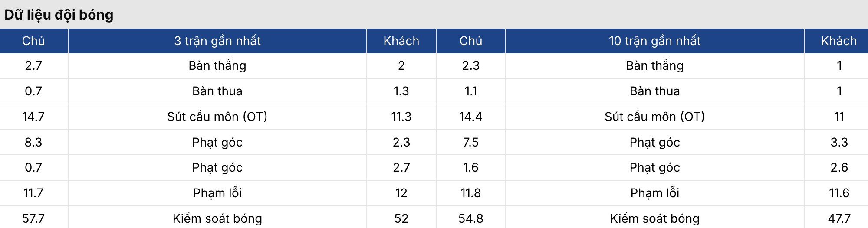
Task: Click "Bàn thắng" under 3 trận gần nhất
Action: (217, 65)
